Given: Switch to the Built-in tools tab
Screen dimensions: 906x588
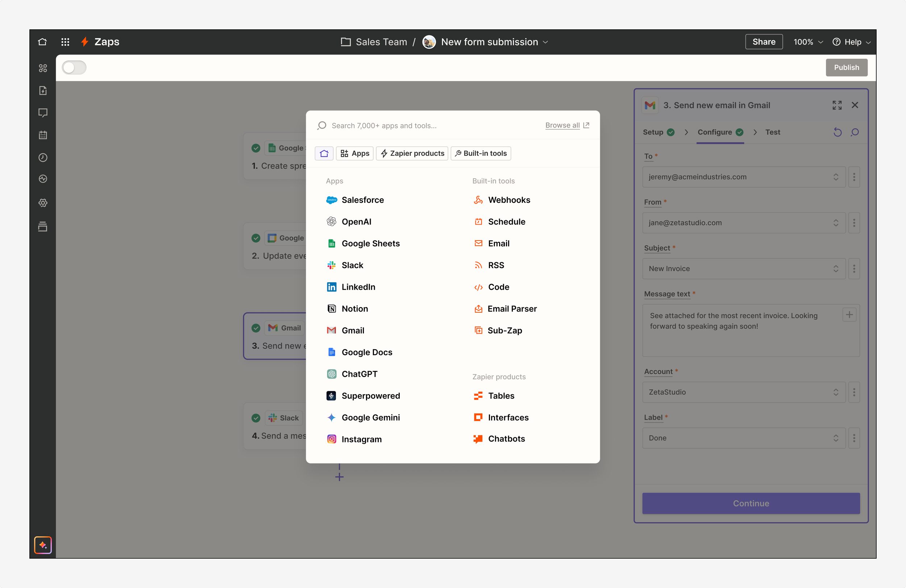Looking at the screenshot, I should click(481, 153).
